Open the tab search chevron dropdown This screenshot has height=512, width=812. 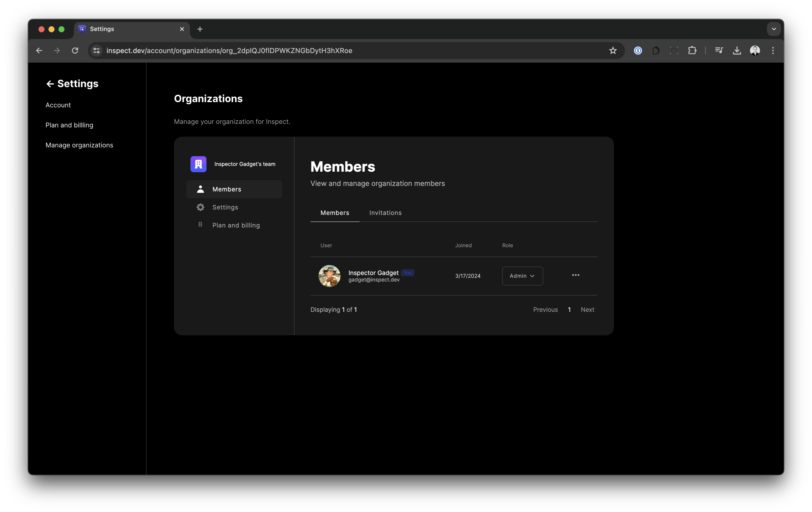click(x=773, y=29)
